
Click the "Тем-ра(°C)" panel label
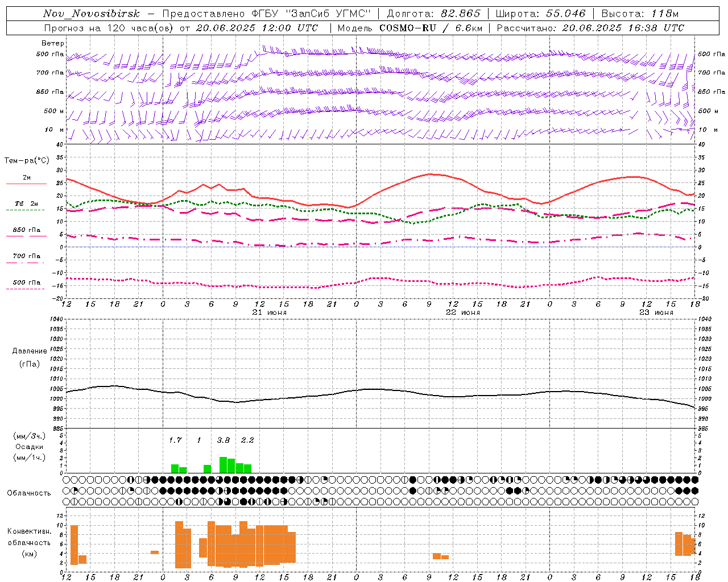(27, 160)
